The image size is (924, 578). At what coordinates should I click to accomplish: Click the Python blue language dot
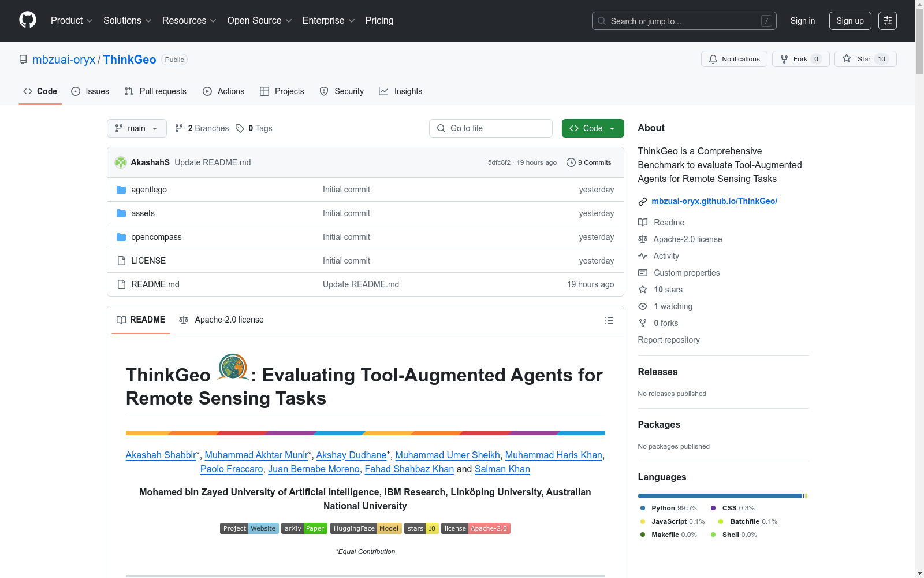point(643,508)
